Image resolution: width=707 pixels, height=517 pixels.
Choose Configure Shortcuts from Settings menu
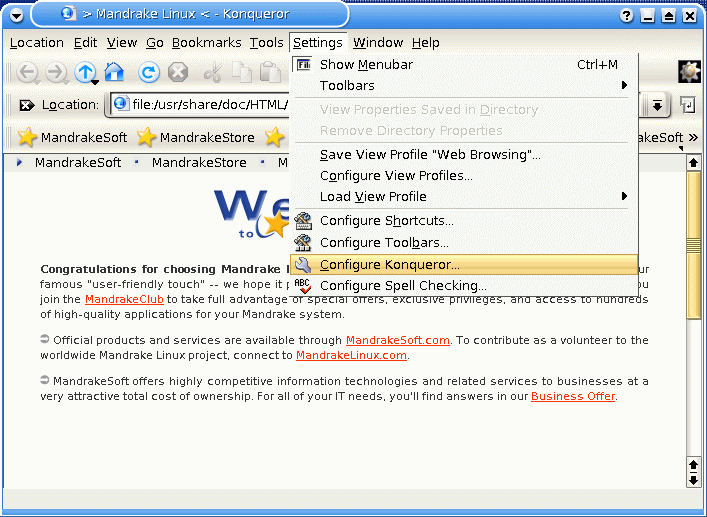386,221
